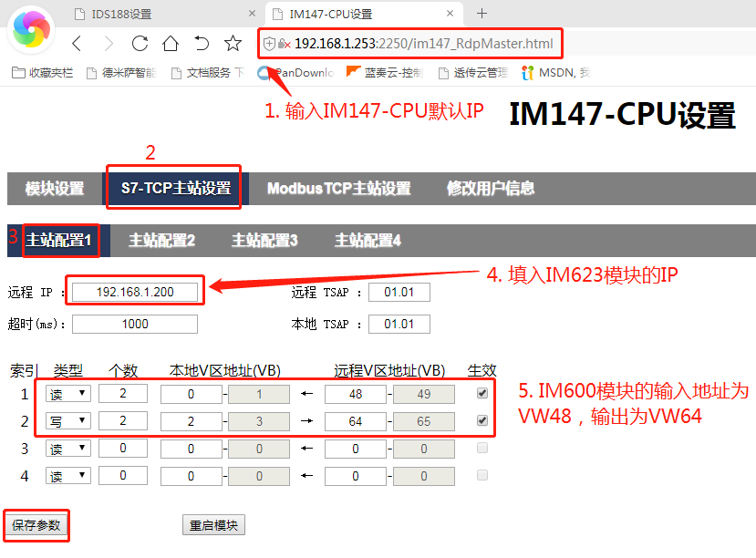Click row 4 remote V address start field
This screenshot has height=558, width=756.
coord(356,477)
